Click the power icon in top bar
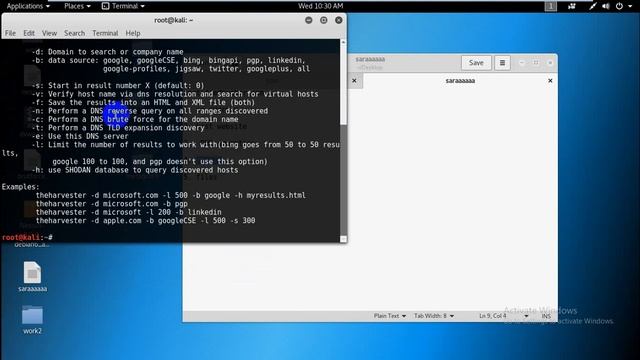 pos(620,6)
